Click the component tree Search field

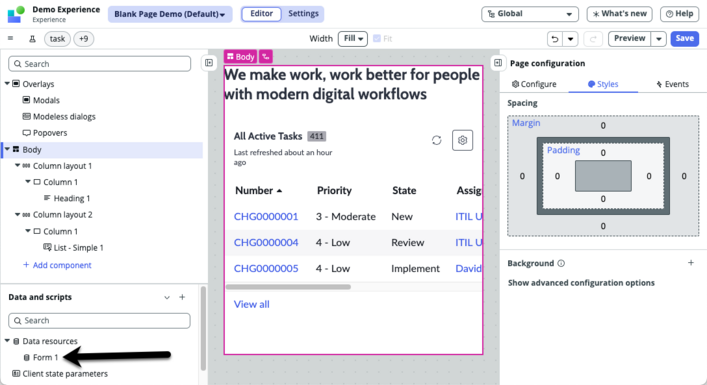100,64
